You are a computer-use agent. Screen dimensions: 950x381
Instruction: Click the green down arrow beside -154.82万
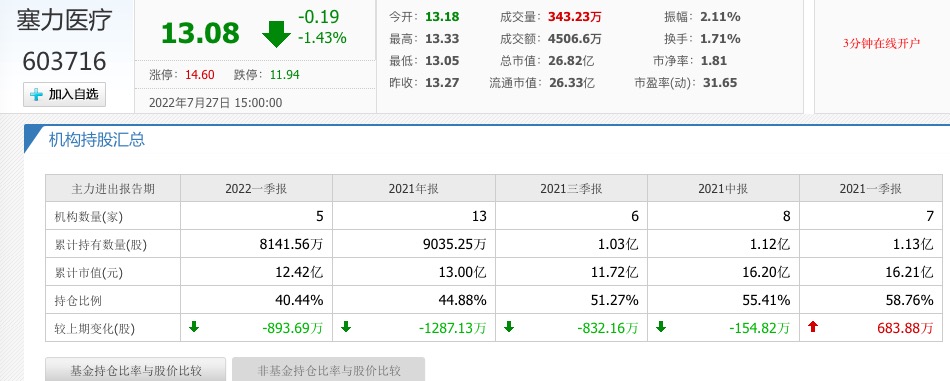click(661, 327)
